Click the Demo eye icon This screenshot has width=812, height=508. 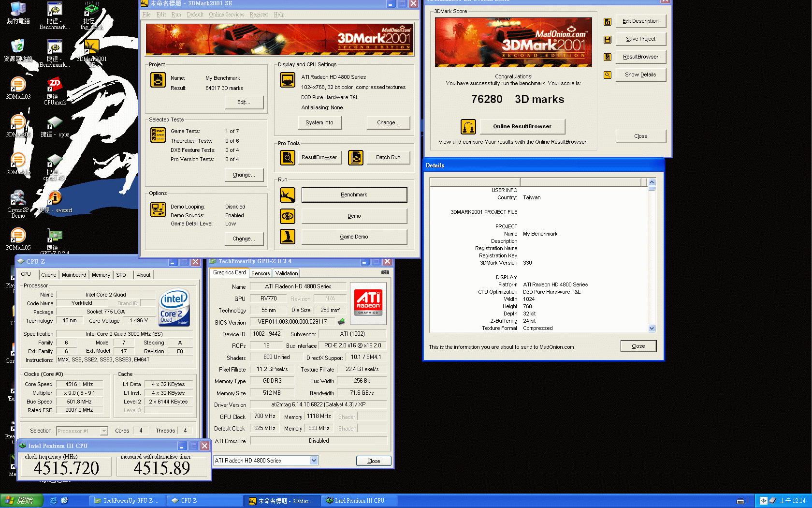pyautogui.click(x=288, y=216)
